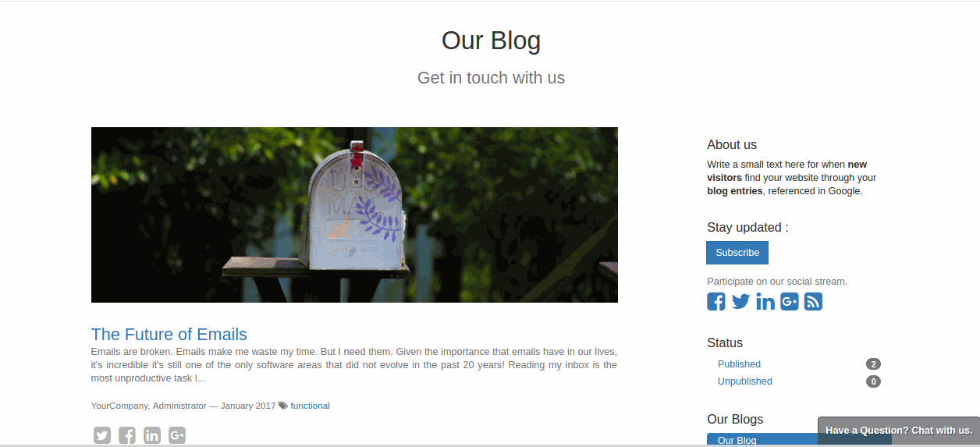
Task: Share post via gray Google+ icon
Action: 177,435
